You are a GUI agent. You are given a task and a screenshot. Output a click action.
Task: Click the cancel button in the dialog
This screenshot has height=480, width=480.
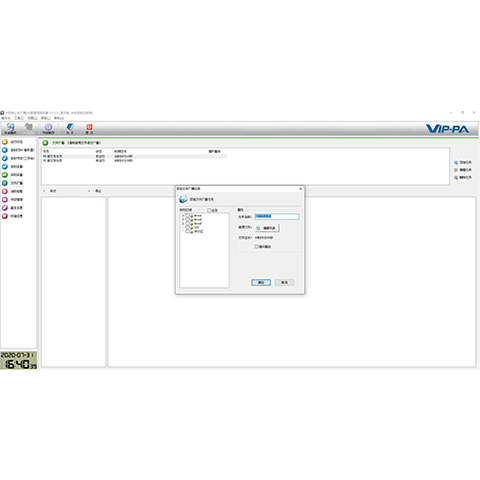[x=284, y=282]
